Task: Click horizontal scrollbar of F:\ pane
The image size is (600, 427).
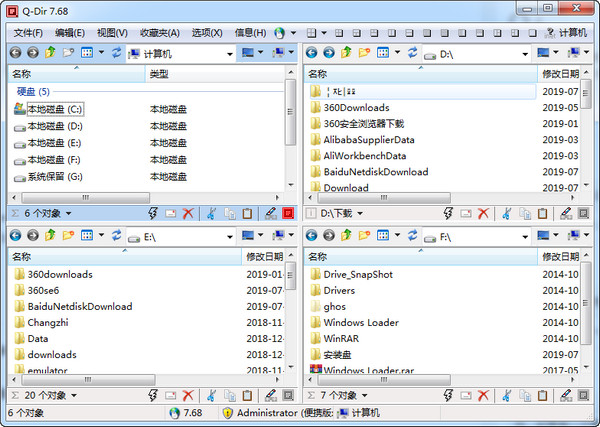Action: (384, 380)
